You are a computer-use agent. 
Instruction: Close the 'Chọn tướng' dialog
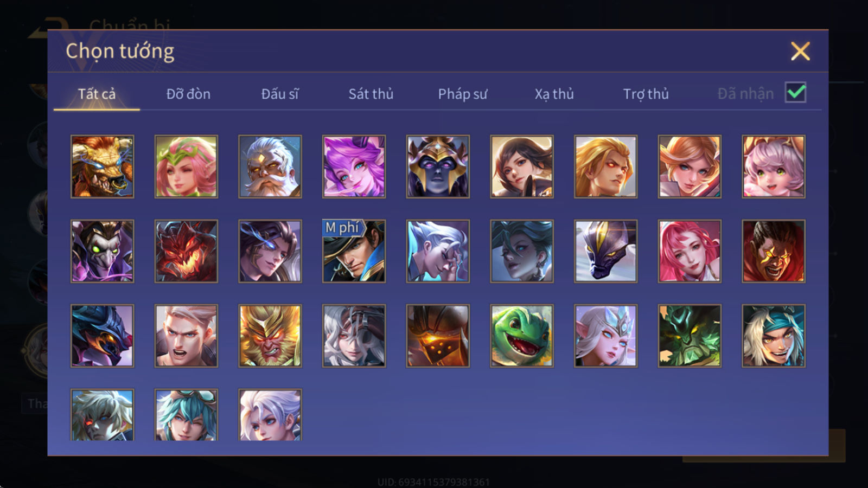tap(800, 51)
